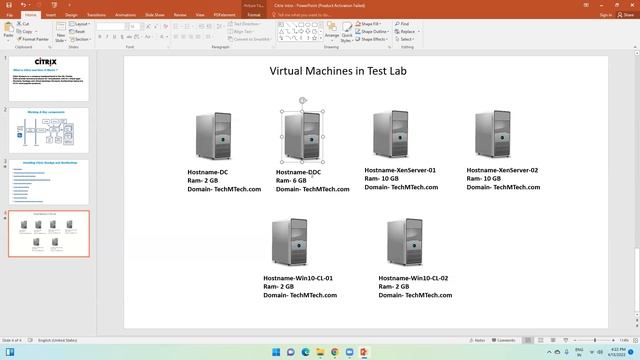
Task: Switch to the Transitions tab
Action: coord(96,15)
